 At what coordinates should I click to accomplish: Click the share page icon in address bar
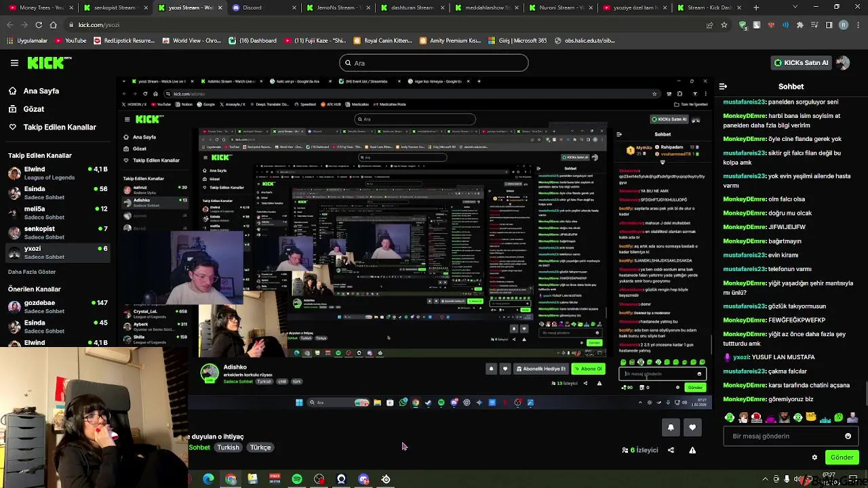pos(709,25)
